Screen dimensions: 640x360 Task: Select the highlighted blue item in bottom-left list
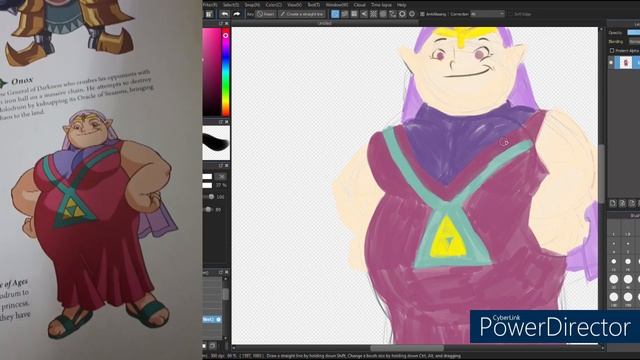point(212,319)
